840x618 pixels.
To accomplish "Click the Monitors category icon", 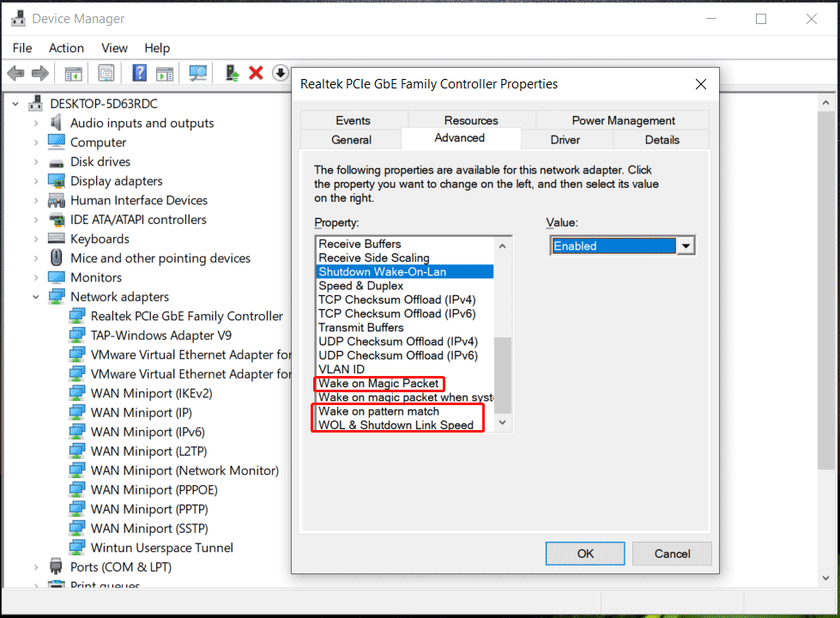I will point(57,277).
